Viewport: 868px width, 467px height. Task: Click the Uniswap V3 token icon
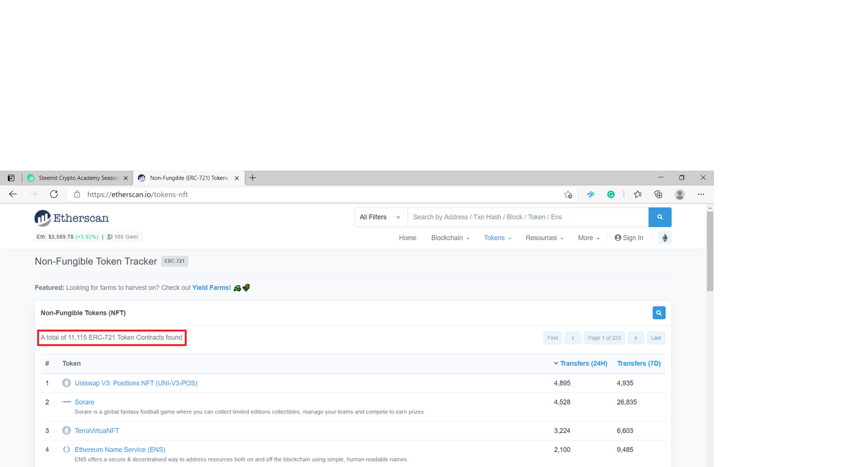(66, 383)
